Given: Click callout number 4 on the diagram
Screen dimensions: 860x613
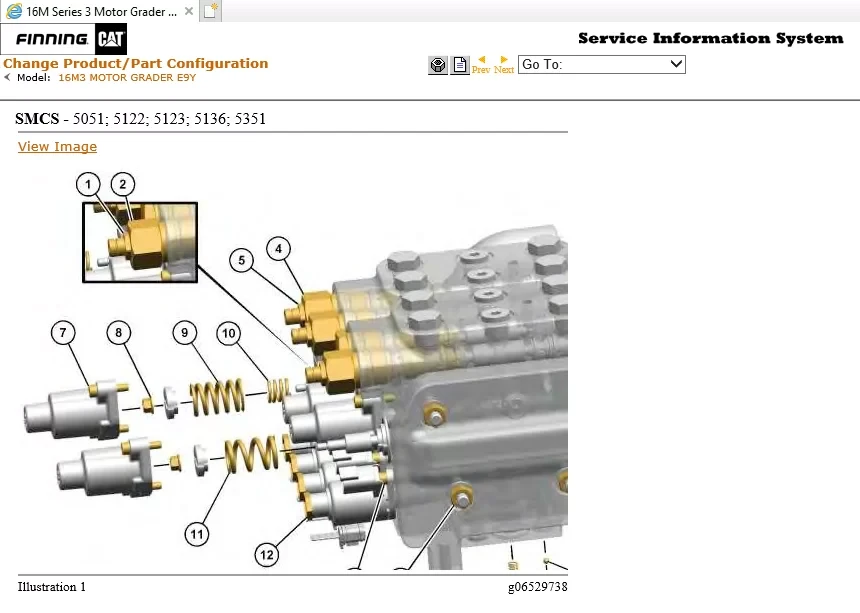Looking at the screenshot, I should [279, 247].
